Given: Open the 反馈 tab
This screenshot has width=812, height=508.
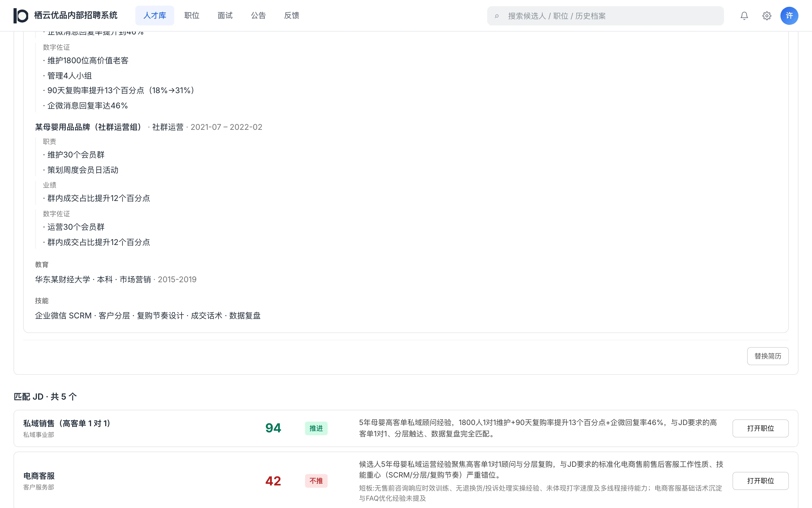Looking at the screenshot, I should [292, 16].
